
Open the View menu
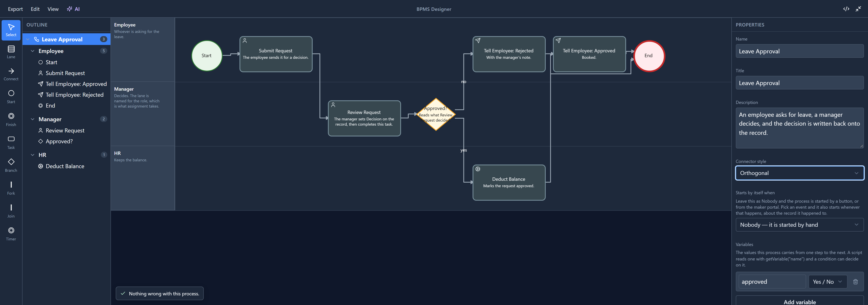pyautogui.click(x=53, y=9)
